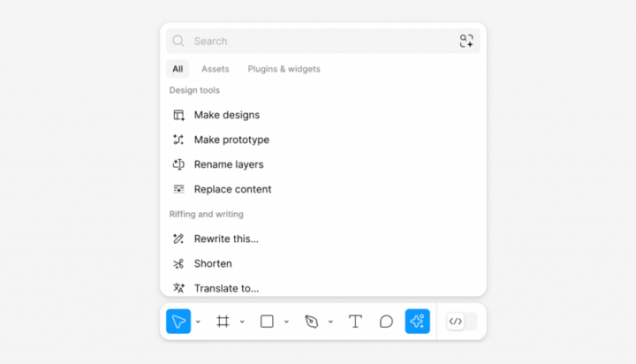The height and width of the screenshot is (364, 636).
Task: Select Rewrite this... action
Action: [323, 239]
